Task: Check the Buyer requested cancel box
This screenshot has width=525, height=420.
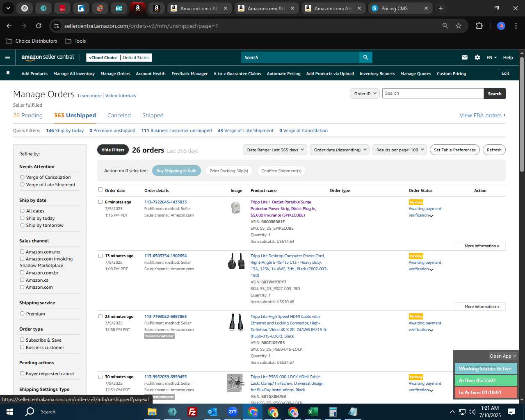Action: coord(22,373)
